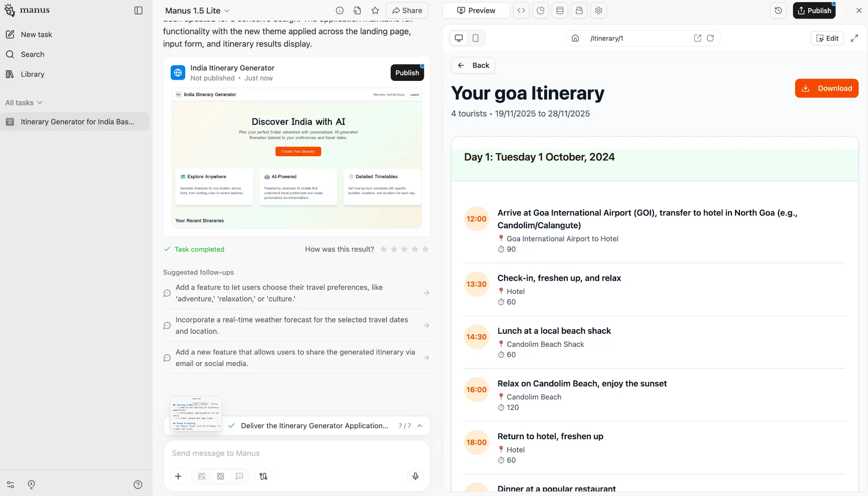Toggle the sidebar collapse button
This screenshot has height=496, width=868.
tap(138, 11)
